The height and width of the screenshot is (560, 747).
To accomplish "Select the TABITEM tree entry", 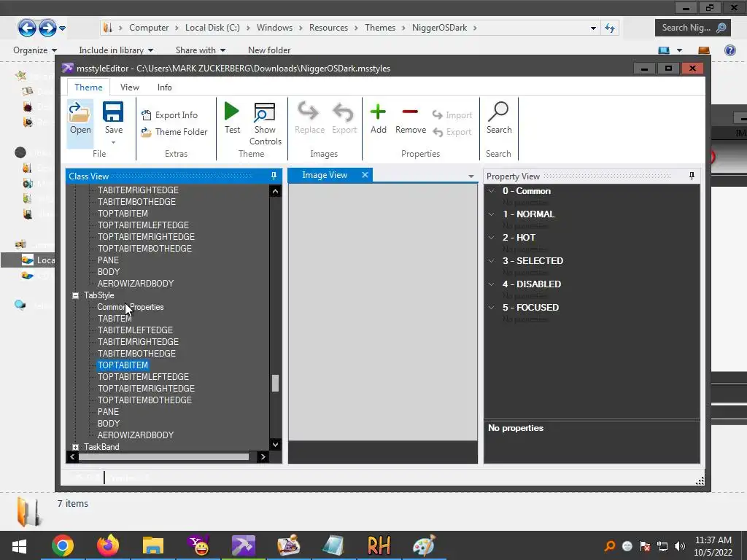I will [x=115, y=319].
